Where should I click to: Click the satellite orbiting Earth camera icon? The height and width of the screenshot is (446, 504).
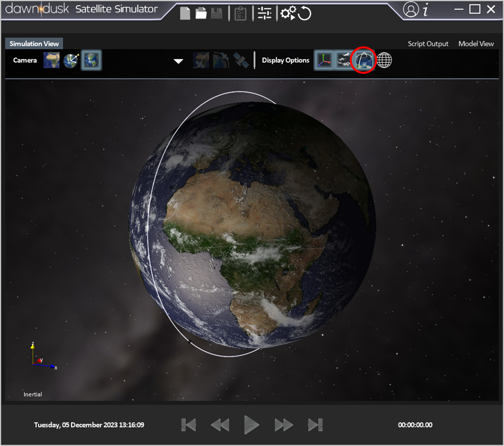pyautogui.click(x=221, y=60)
